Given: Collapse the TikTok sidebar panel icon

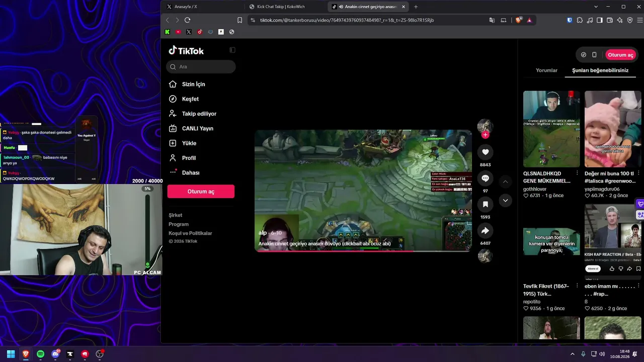Looking at the screenshot, I should pyautogui.click(x=232, y=50).
